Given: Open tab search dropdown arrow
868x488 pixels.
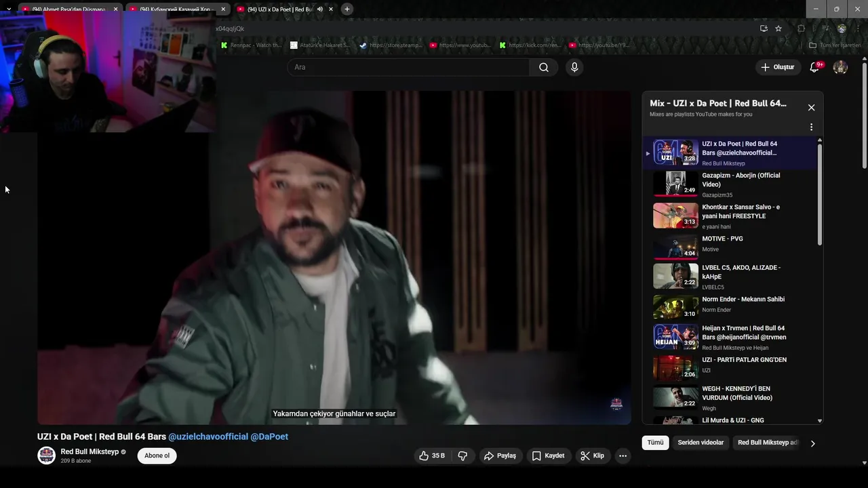Looking at the screenshot, I should (x=8, y=9).
